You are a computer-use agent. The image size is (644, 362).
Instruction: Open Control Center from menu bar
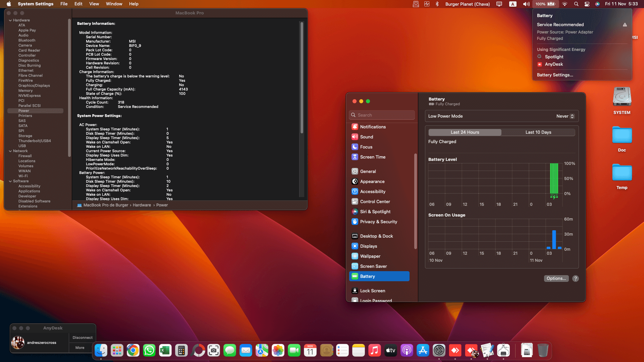(x=587, y=4)
